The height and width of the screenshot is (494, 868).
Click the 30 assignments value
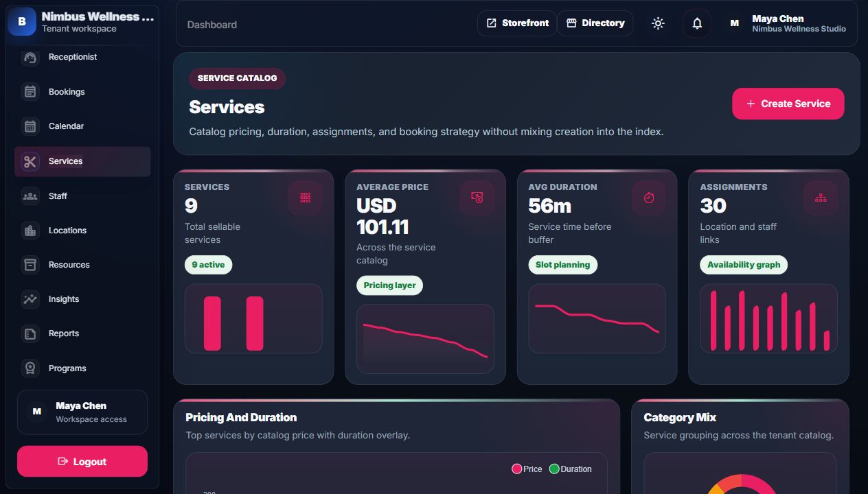point(713,206)
